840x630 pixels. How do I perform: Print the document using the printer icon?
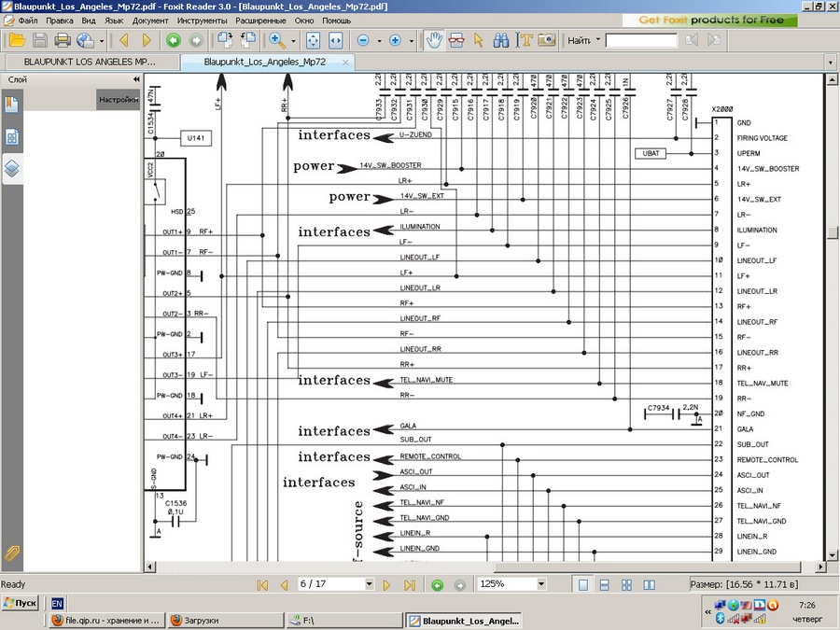click(x=63, y=40)
